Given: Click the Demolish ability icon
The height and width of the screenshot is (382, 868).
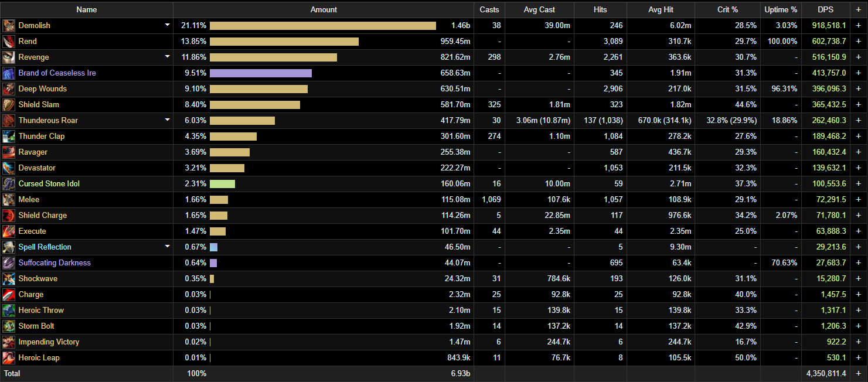Looking at the screenshot, I should click(9, 26).
